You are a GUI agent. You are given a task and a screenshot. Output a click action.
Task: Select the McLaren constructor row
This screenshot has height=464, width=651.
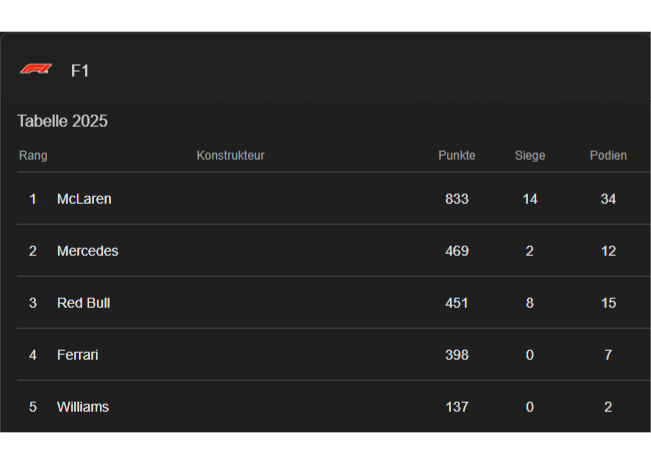pyautogui.click(x=84, y=199)
